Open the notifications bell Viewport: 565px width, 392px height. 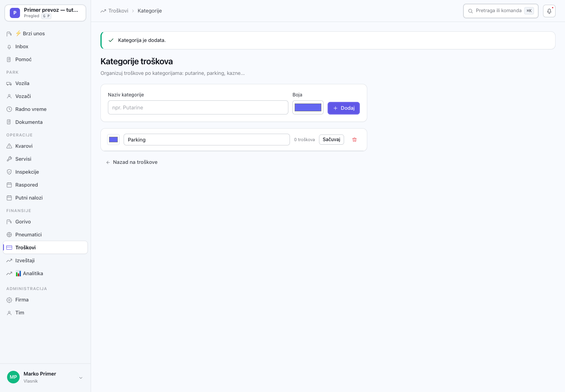[x=549, y=11]
